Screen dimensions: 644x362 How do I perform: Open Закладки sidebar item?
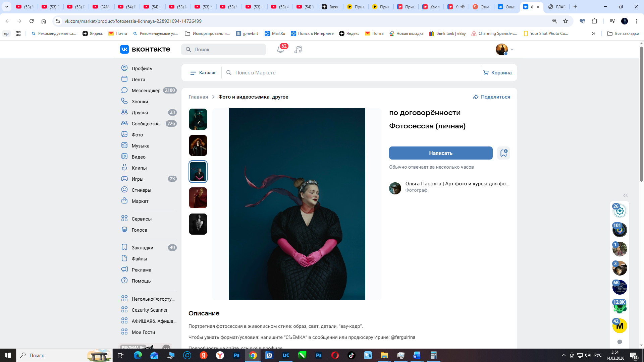point(142,248)
